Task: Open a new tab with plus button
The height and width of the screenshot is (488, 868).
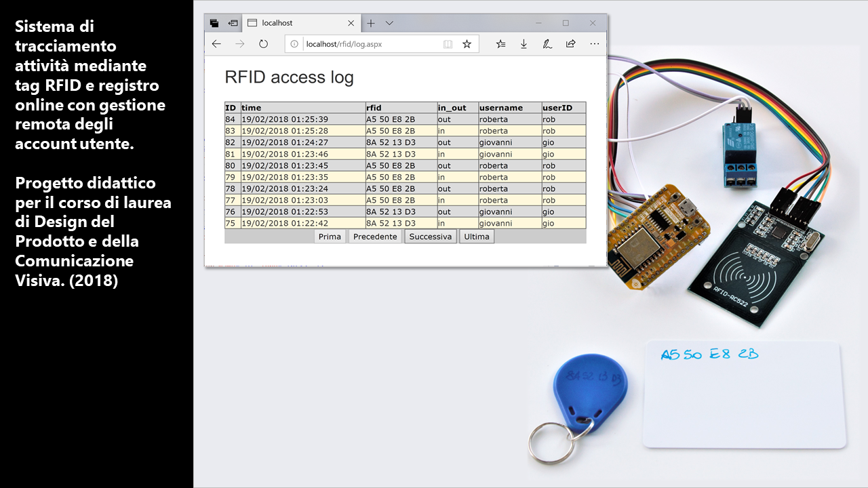Action: tap(370, 23)
